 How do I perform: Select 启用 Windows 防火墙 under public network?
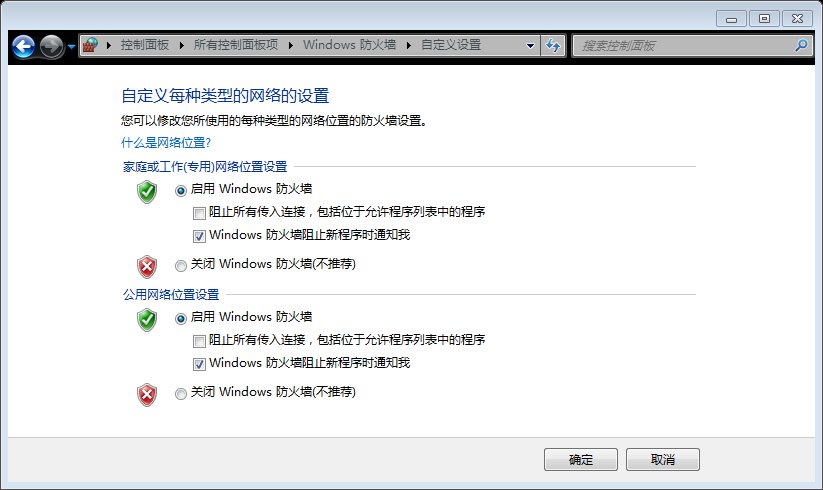click(181, 318)
